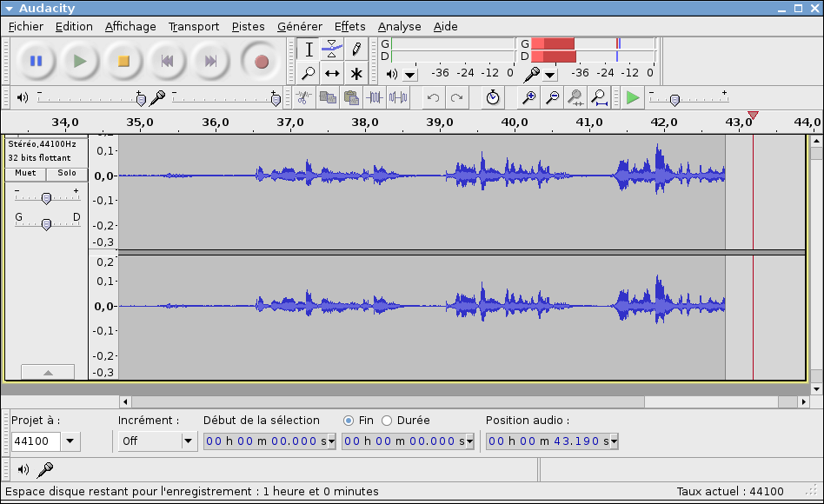The image size is (824, 504).
Task: Click the Paste icon
Action: (351, 97)
